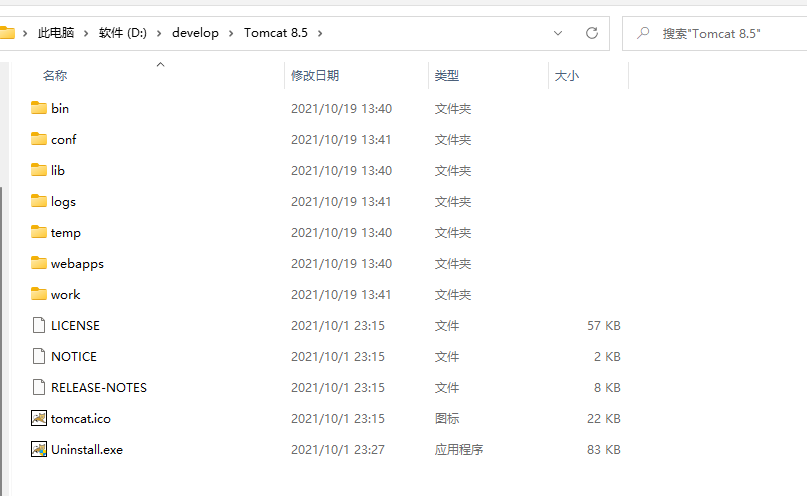Image resolution: width=807 pixels, height=496 pixels.
Task: Sort files by 类型 column
Action: 446,76
